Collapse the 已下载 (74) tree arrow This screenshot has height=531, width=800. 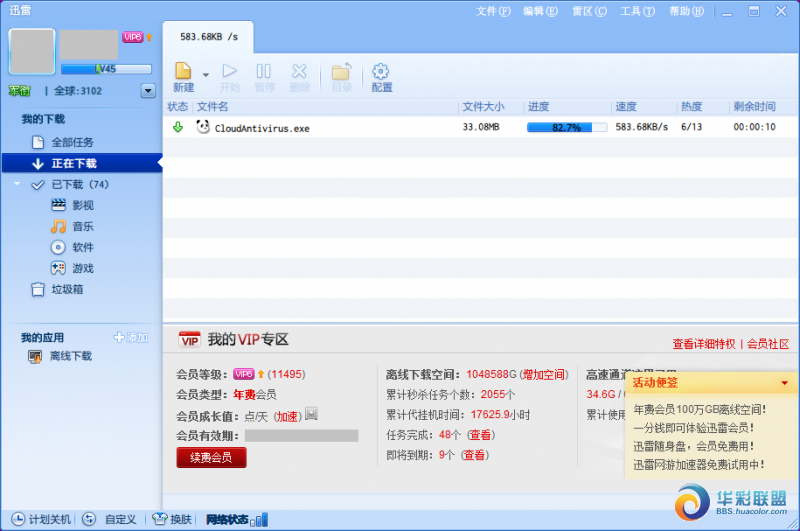point(17,184)
